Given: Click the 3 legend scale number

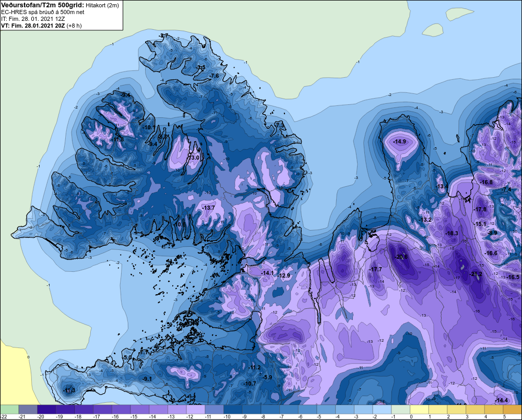Looking at the screenshot, I should (467, 417).
